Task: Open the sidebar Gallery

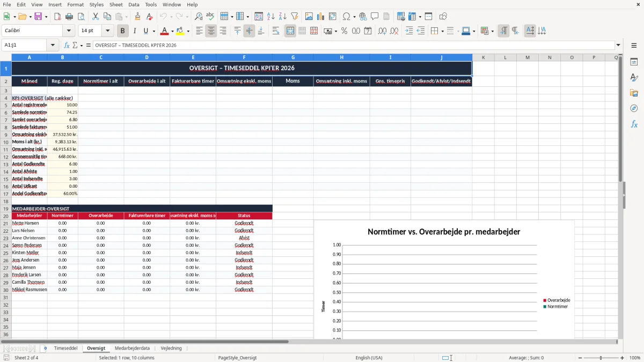Action: [x=634, y=93]
